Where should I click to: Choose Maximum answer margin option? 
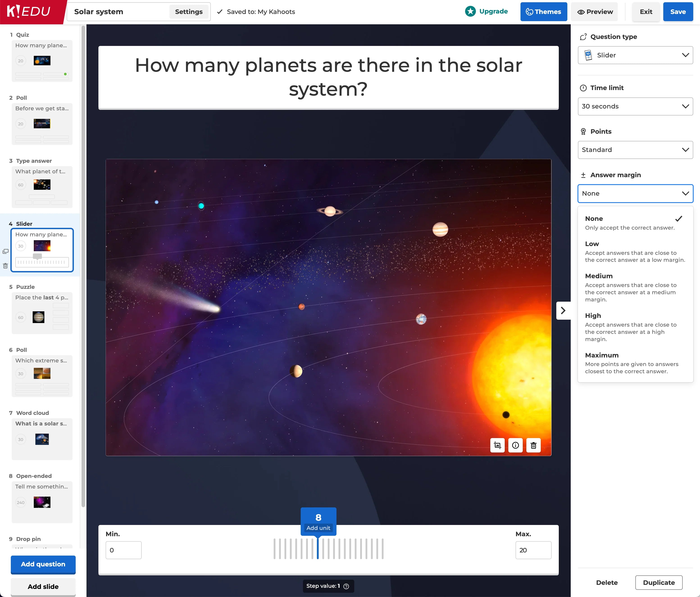coord(635,363)
